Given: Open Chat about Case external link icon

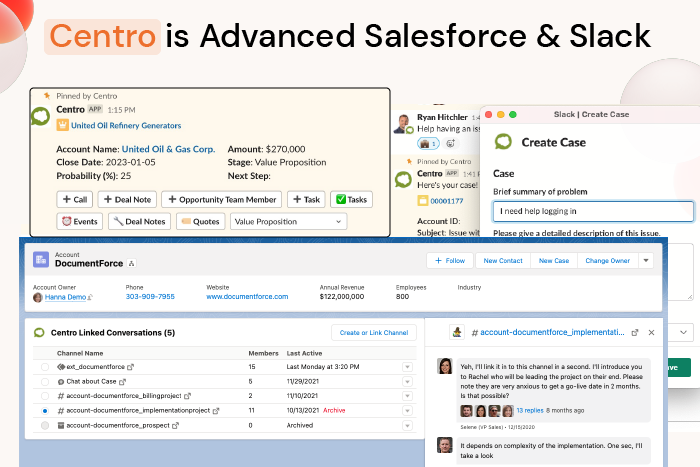Looking at the screenshot, I should [122, 382].
